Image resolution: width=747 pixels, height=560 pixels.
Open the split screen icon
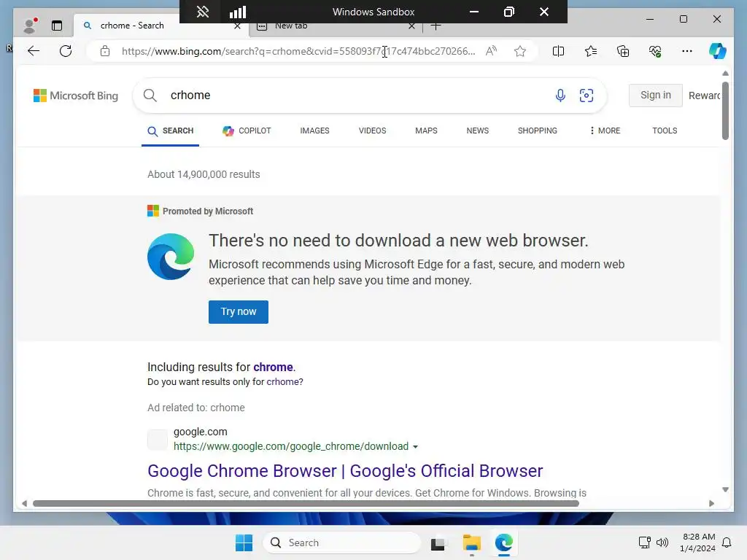click(x=558, y=51)
